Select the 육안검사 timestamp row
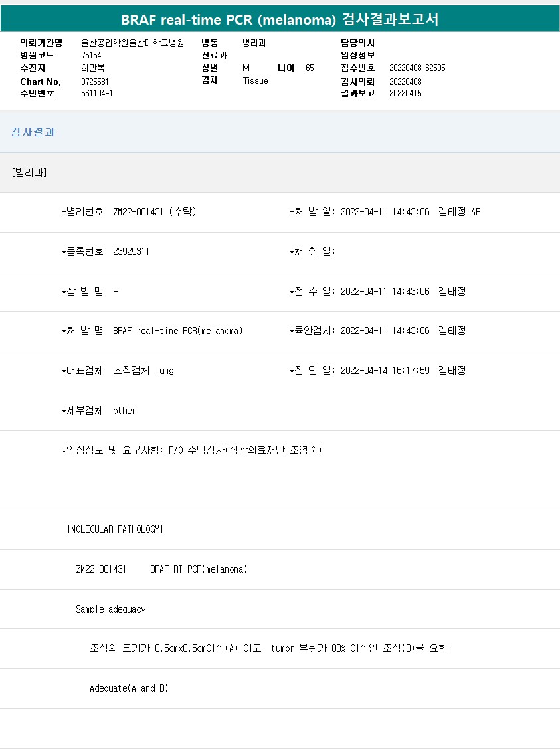560x756 pixels. click(378, 331)
